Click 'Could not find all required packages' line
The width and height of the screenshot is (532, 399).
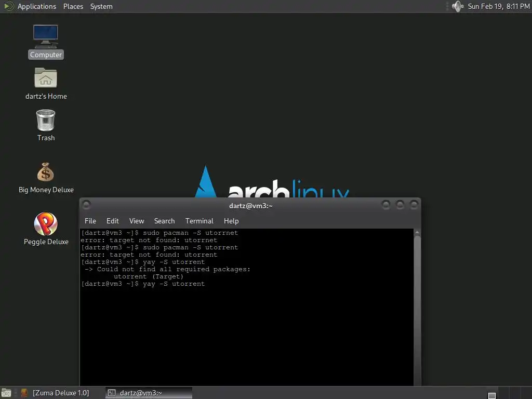coord(167,270)
